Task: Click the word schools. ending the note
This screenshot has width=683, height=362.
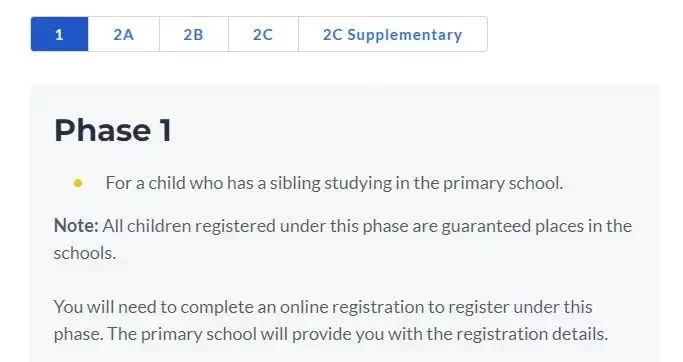Action: click(x=85, y=253)
